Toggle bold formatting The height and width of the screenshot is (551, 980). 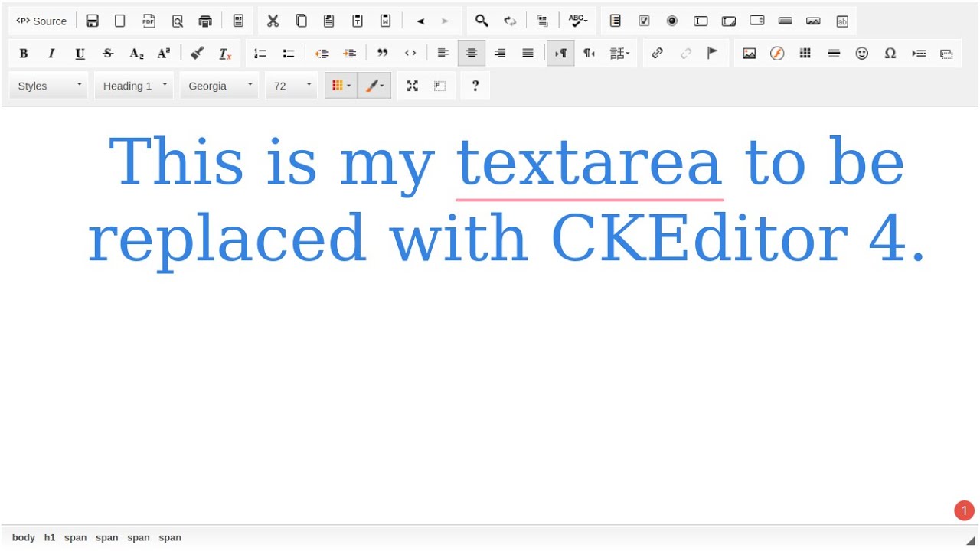click(24, 53)
